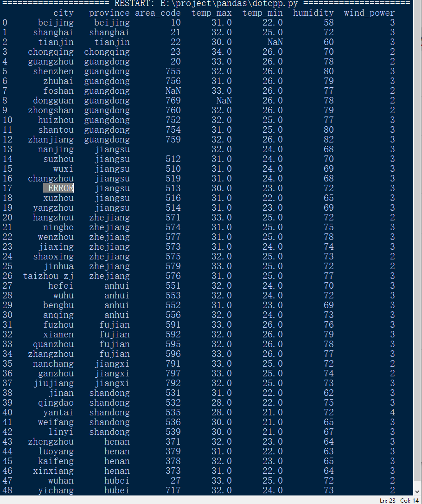Click the temp_max column header
Viewport: 422px width, 504px height.
point(211,13)
